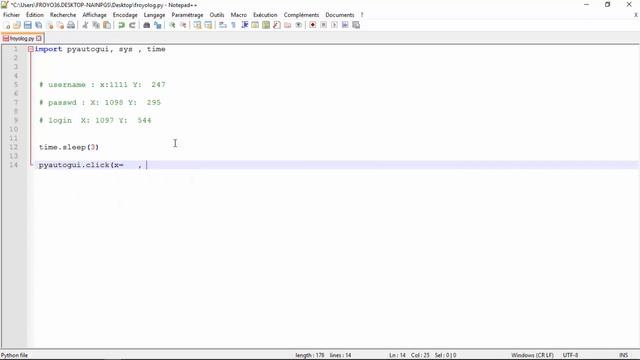Open the Macro menu
640x360 pixels.
click(x=238, y=15)
